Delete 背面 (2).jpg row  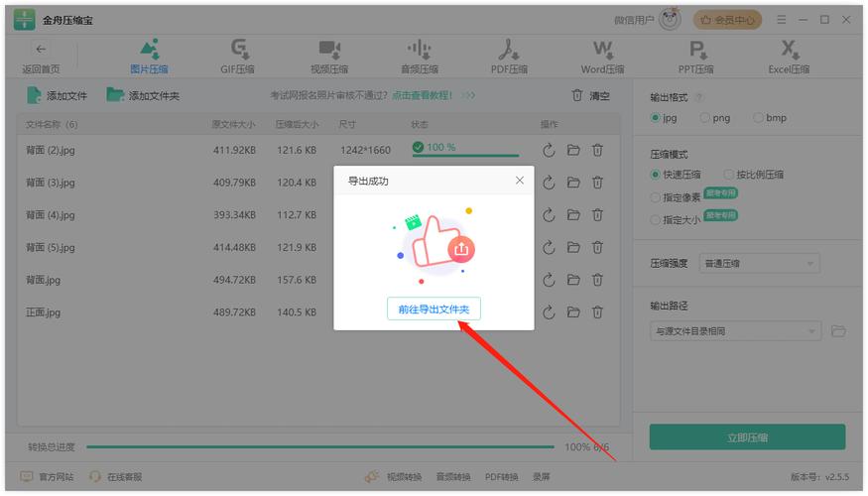597,150
